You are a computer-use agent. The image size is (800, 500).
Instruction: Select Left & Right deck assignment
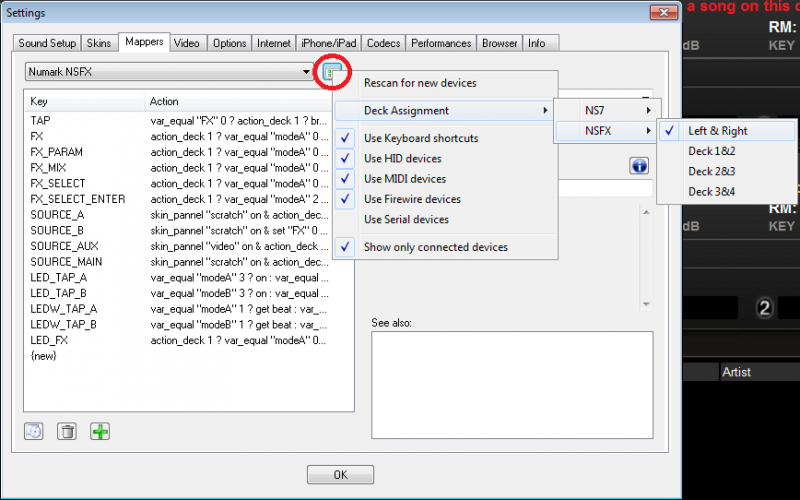[x=727, y=131]
